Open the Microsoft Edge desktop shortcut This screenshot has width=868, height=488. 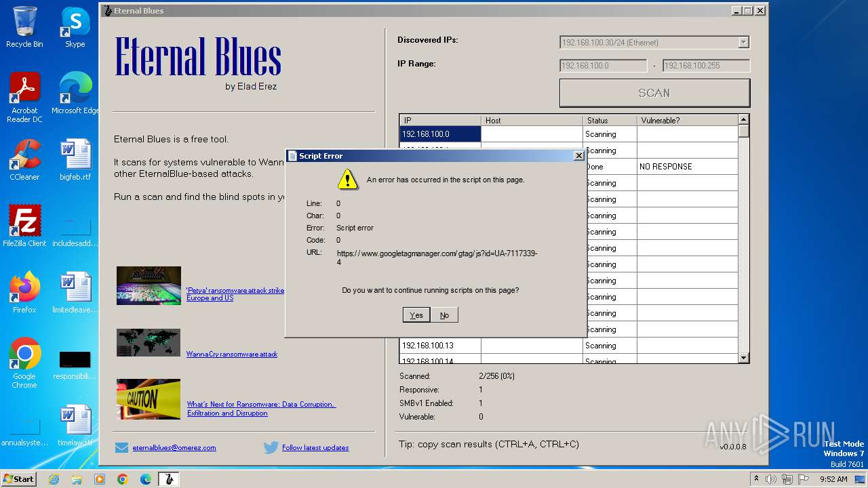coord(75,94)
